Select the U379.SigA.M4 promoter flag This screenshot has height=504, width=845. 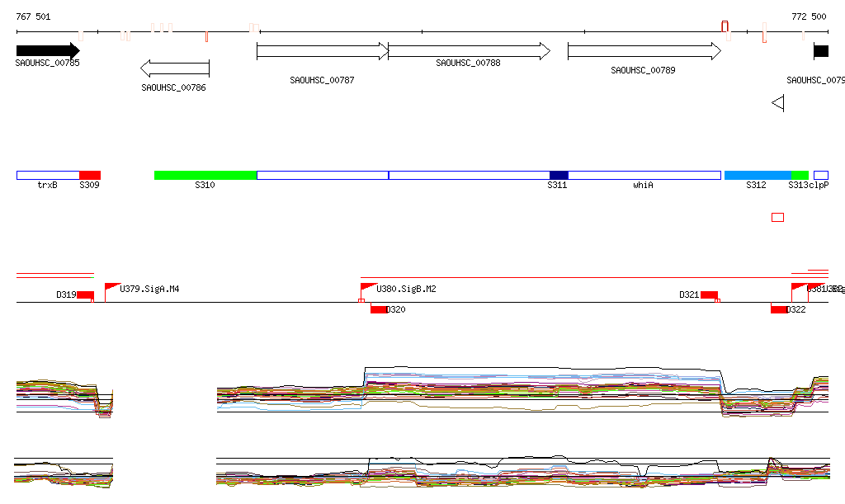point(112,287)
